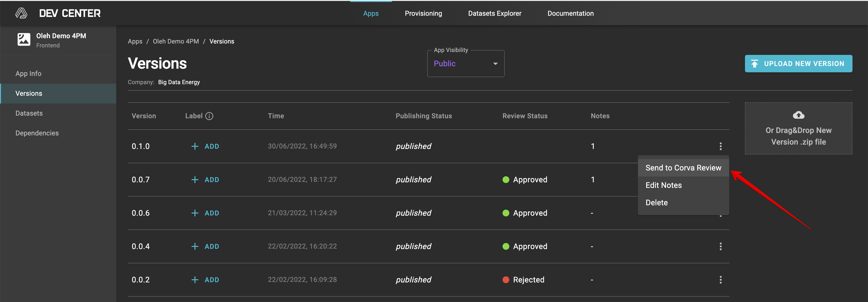The image size is (868, 302).
Task: Click timestamp 30/06/2022, 16:49:59
Action: click(x=302, y=146)
